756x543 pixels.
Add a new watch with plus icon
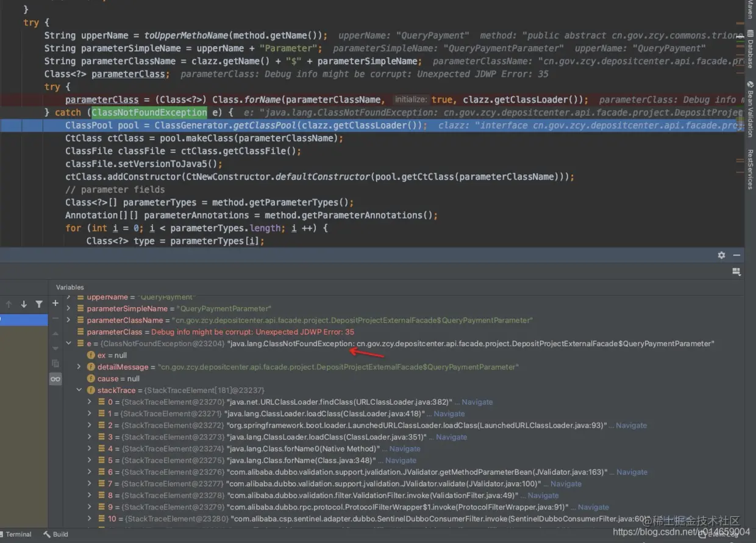(x=55, y=303)
